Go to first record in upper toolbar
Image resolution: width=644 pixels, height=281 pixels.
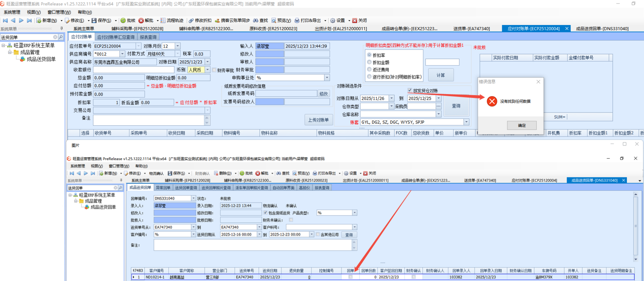click(6, 20)
